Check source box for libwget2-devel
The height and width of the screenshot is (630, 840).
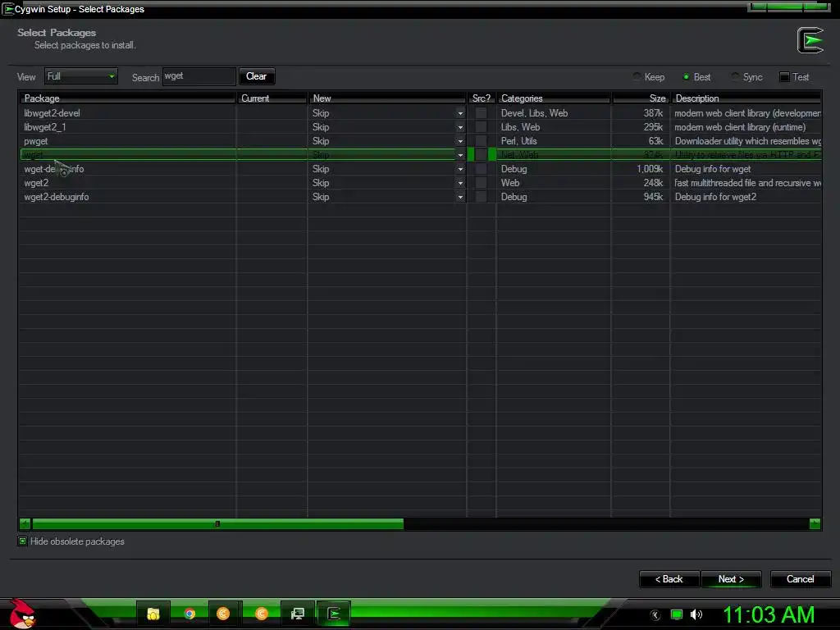[481, 113]
